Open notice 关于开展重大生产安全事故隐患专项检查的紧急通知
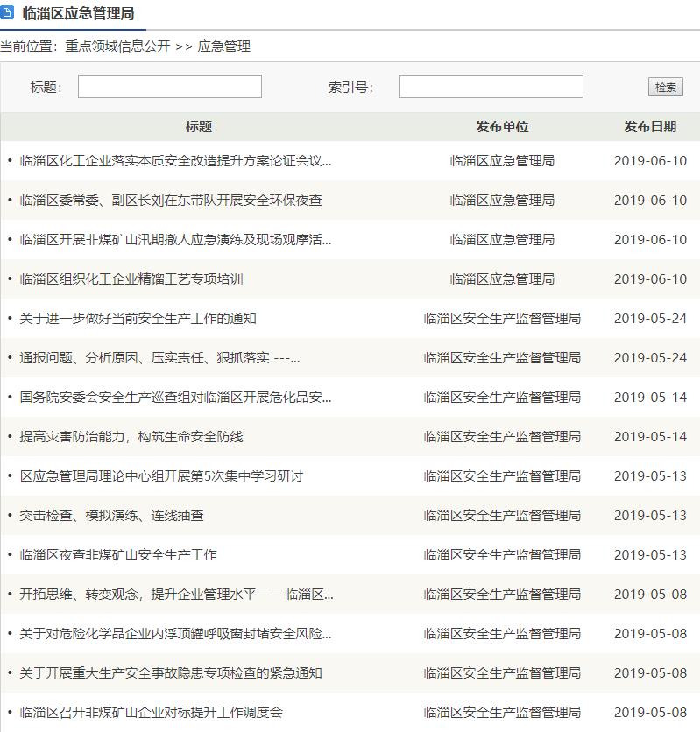This screenshot has height=732, width=700. (x=171, y=673)
